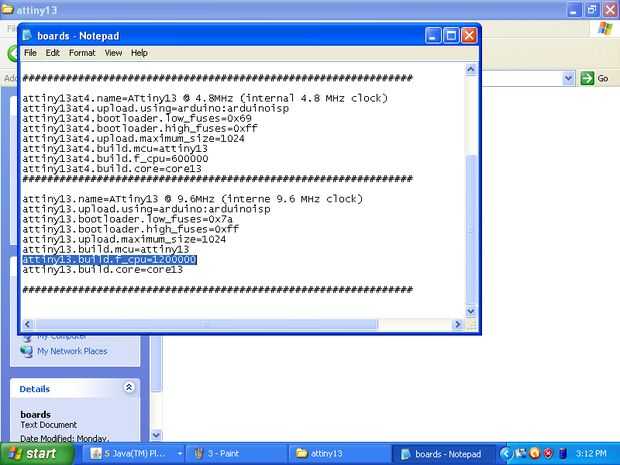
Task: Click the line attiny13at4.upload.using=arduino:arduinoisp
Action: pos(155,108)
